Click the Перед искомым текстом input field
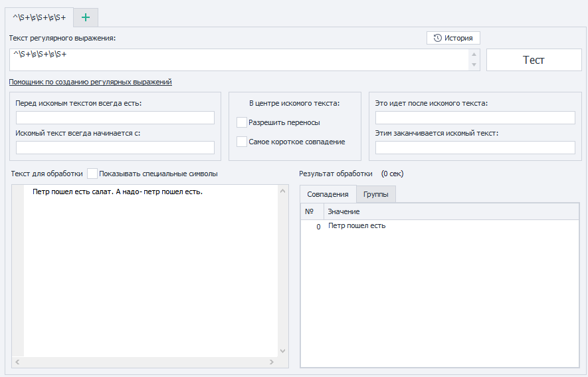Screen dimensions: 588x377 tap(115, 118)
